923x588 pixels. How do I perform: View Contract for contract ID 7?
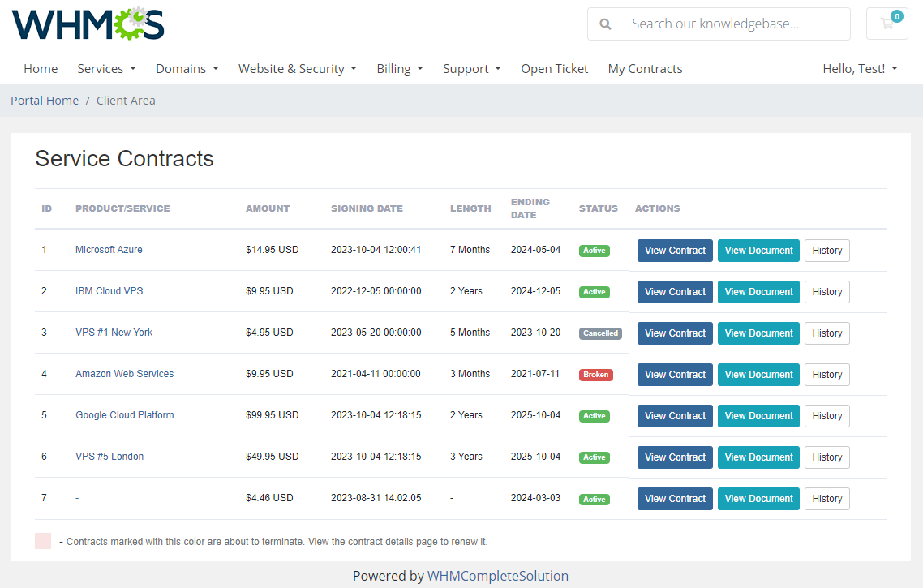[675, 499]
